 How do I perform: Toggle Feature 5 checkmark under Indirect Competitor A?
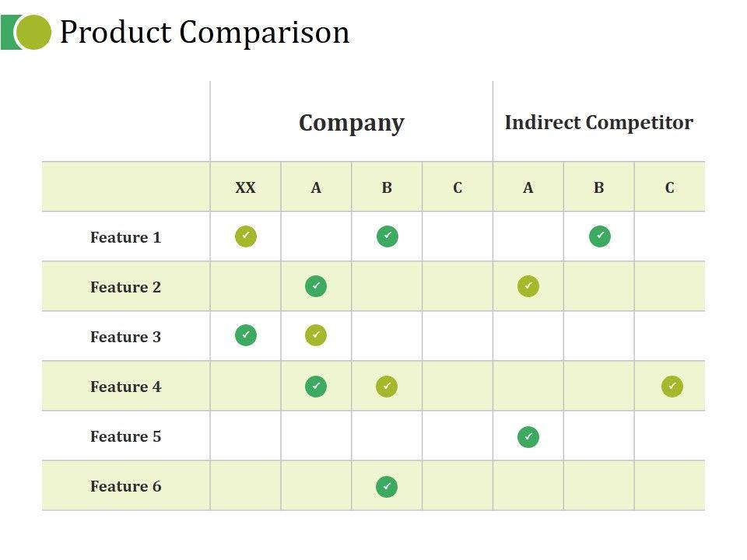point(528,436)
